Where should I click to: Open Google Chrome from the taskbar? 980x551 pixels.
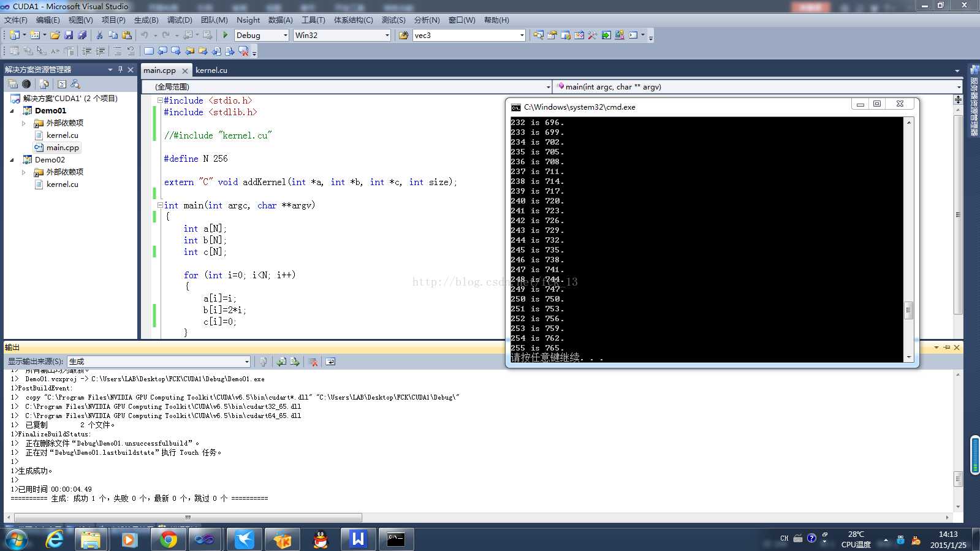167,539
